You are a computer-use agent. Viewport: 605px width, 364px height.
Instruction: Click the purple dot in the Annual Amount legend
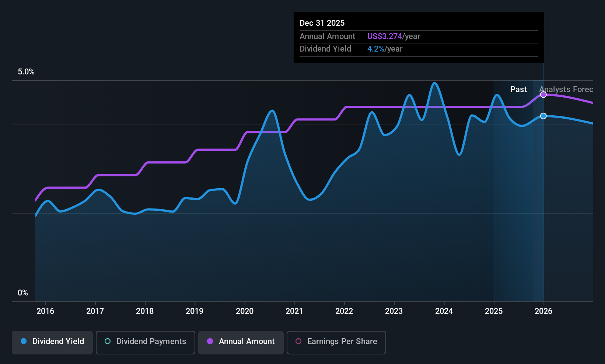[x=210, y=342]
